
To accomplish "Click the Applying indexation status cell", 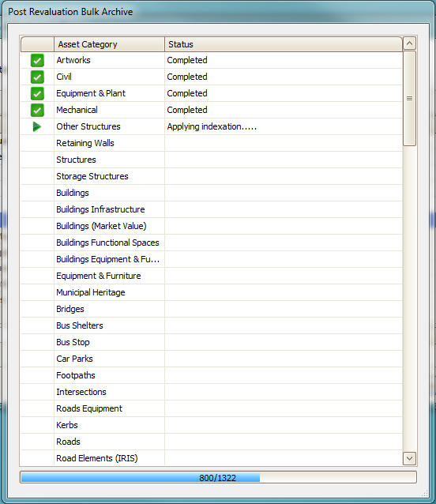I will click(284, 126).
